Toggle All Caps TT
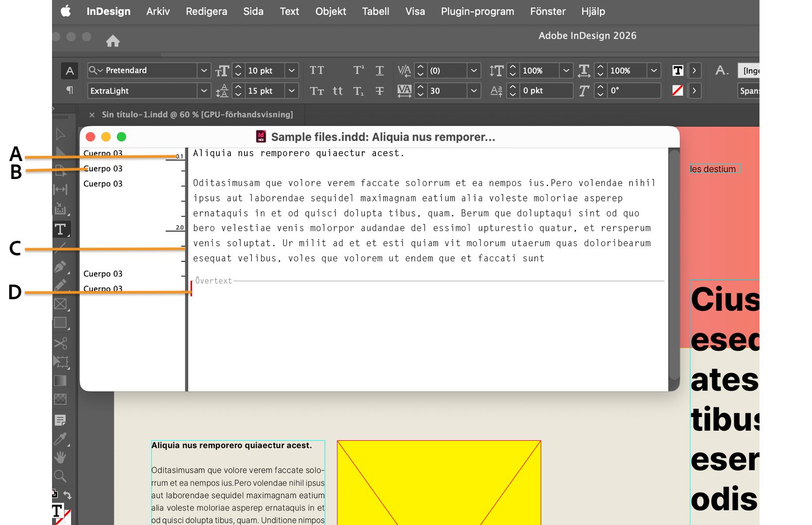The image size is (812, 525). click(317, 71)
